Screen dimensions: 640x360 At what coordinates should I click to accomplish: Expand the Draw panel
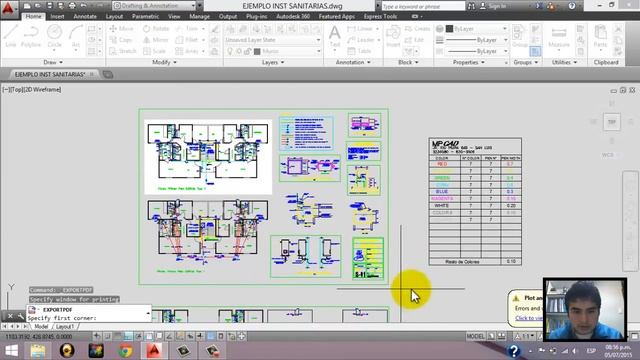[x=53, y=62]
